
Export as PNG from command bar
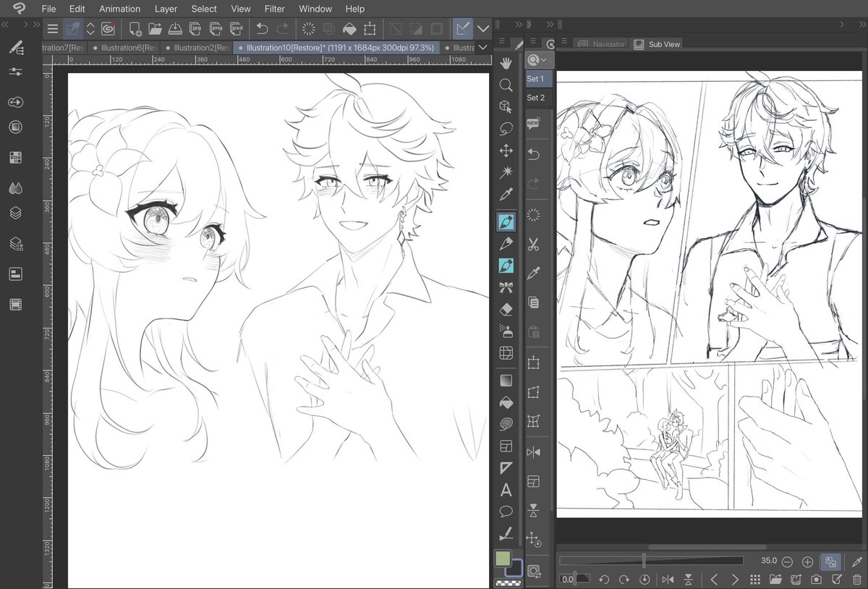click(216, 29)
